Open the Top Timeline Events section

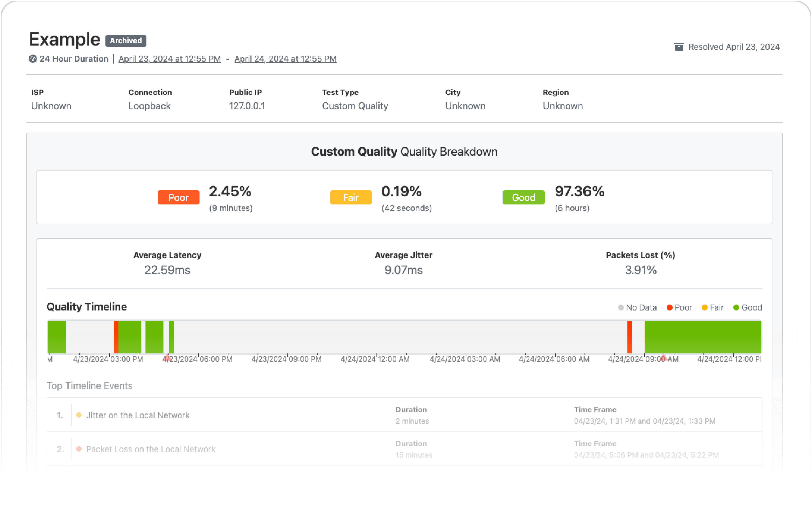point(90,385)
